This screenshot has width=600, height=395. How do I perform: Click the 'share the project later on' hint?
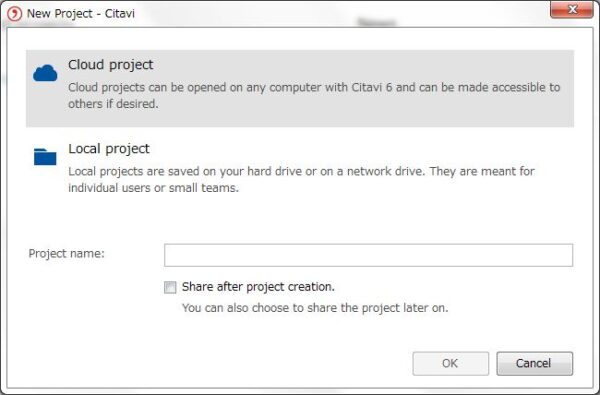315,308
